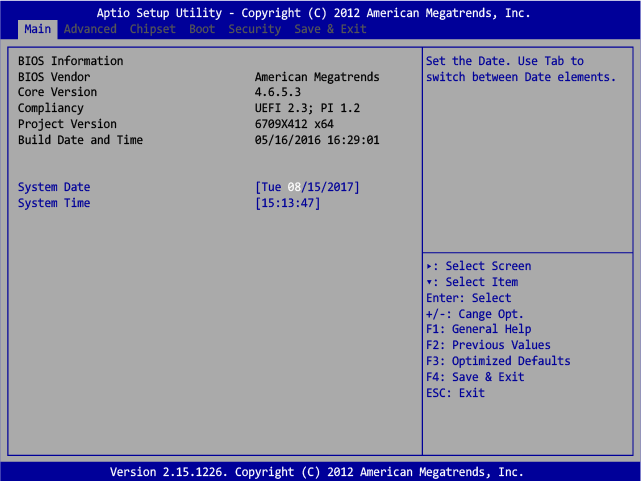Open the Boot tab

202,29
